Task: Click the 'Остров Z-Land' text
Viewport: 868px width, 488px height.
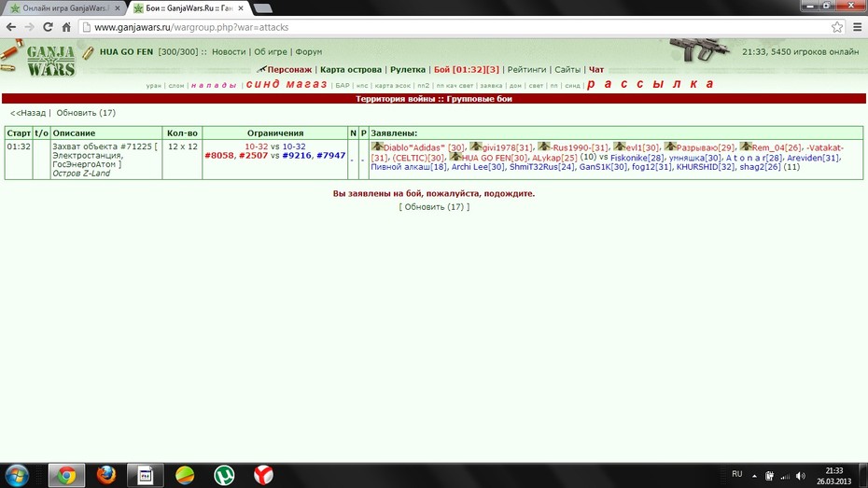Action: point(81,174)
